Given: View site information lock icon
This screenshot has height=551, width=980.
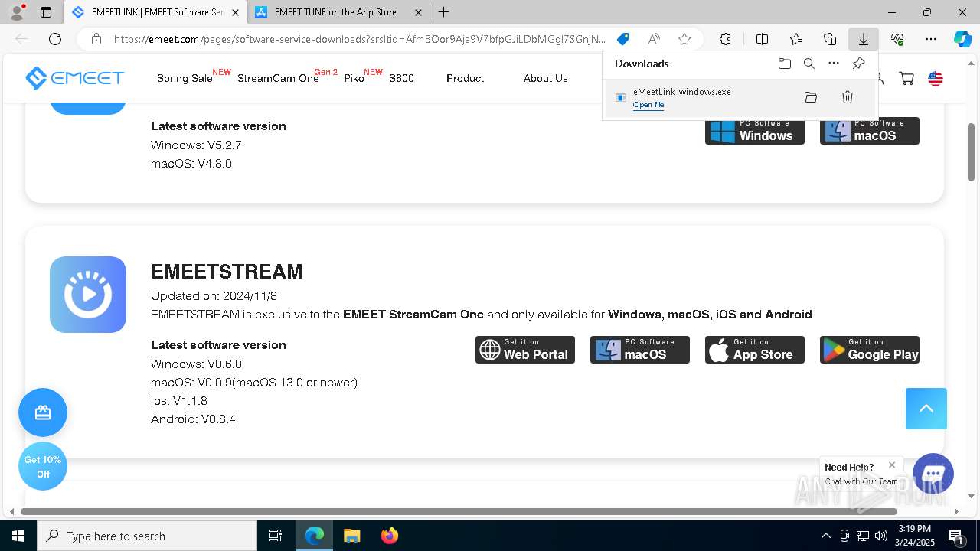Looking at the screenshot, I should pyautogui.click(x=96, y=39).
